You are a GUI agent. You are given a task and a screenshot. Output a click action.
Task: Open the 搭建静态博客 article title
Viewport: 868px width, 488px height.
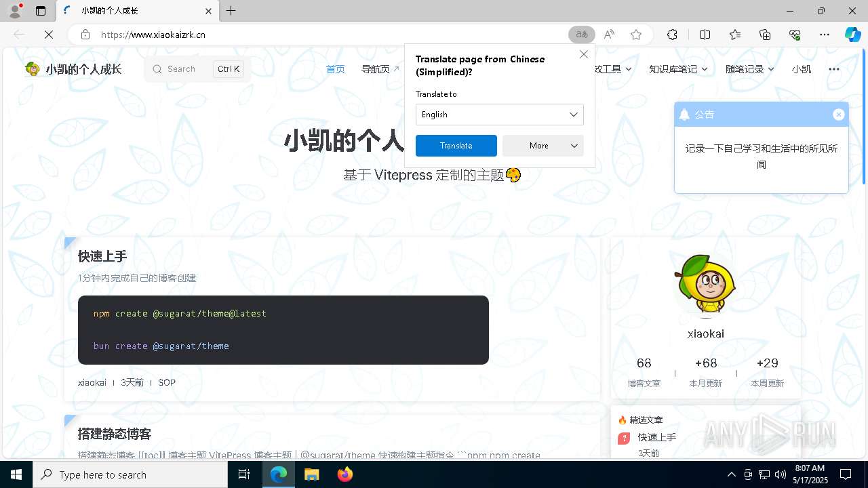[115, 434]
